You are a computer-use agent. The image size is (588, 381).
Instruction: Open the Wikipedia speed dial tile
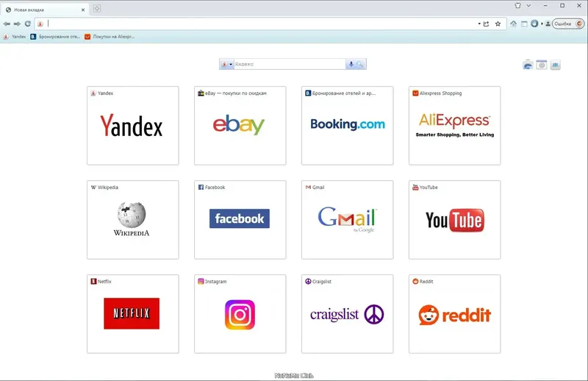tap(133, 220)
